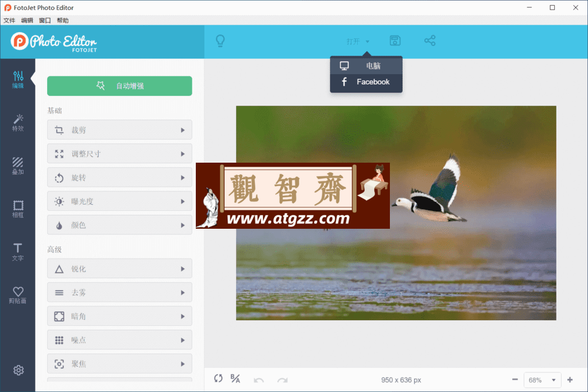588x392 pixels.
Task: Open the 编辑 edit sidebar tab
Action: (18, 79)
